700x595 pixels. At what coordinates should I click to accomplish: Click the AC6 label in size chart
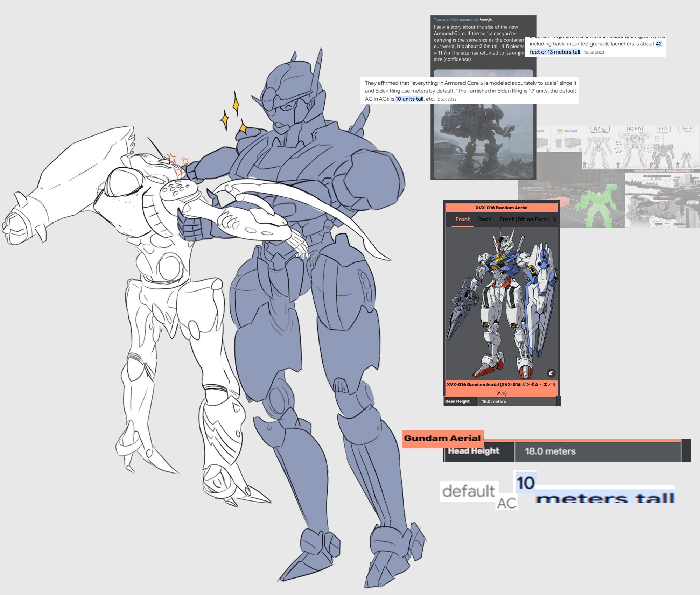(600, 129)
